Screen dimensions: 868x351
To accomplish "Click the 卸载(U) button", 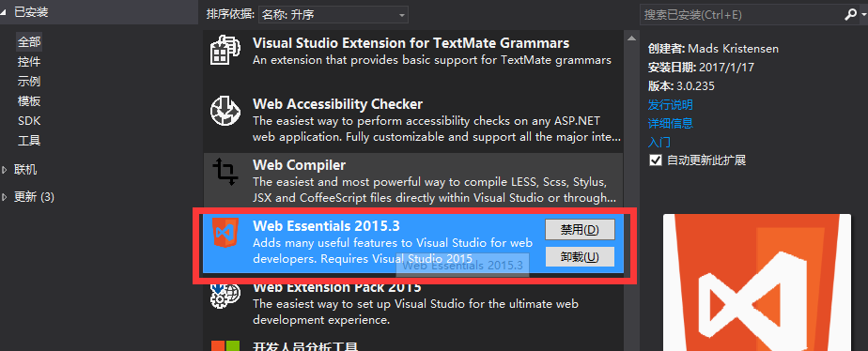I will tap(580, 257).
